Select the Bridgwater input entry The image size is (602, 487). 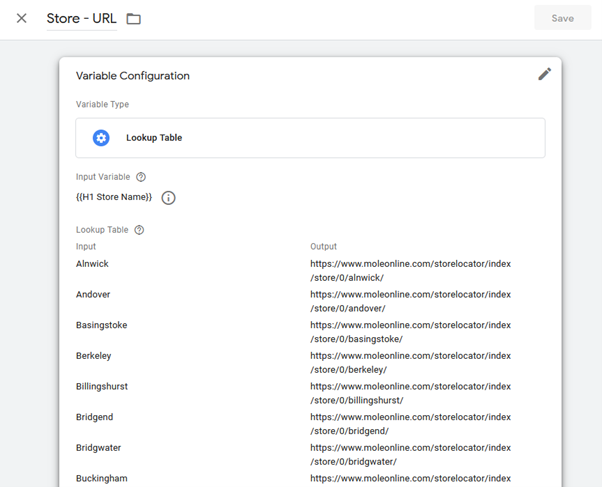(98, 448)
